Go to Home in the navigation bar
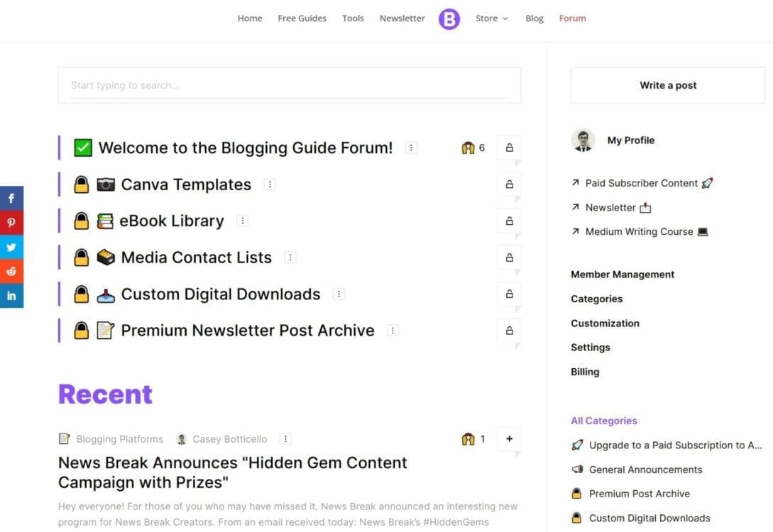Image resolution: width=773 pixels, height=532 pixels. point(250,18)
